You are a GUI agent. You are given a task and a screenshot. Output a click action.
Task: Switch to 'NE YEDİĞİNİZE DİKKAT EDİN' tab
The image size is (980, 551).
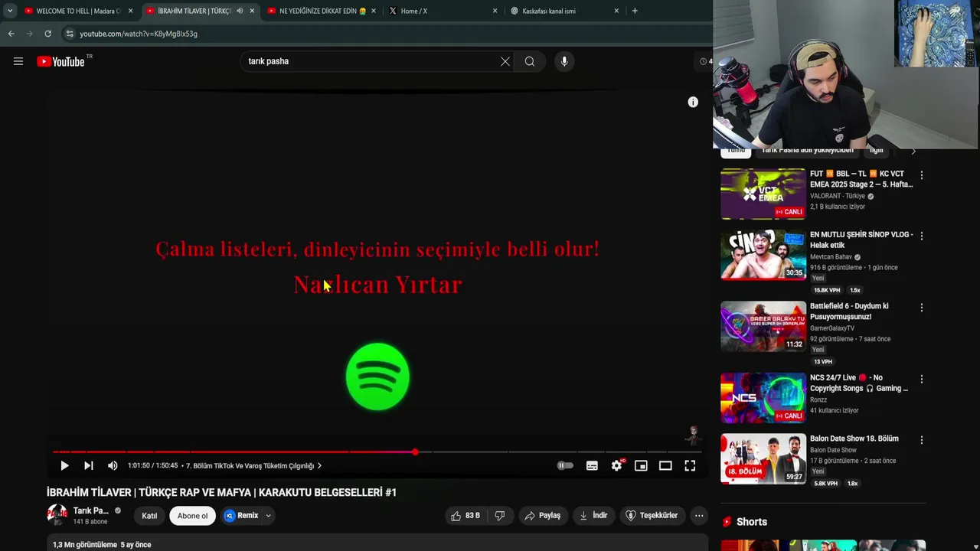322,11
